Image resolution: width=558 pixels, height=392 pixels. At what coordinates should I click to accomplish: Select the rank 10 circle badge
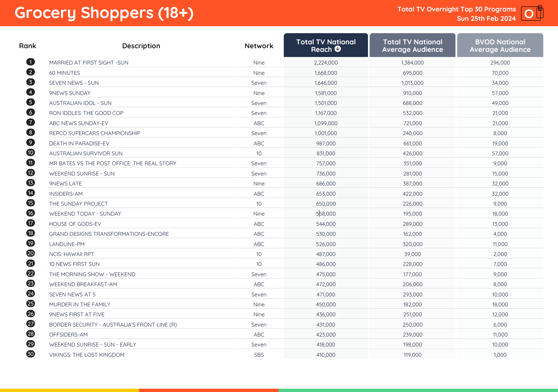tap(30, 153)
